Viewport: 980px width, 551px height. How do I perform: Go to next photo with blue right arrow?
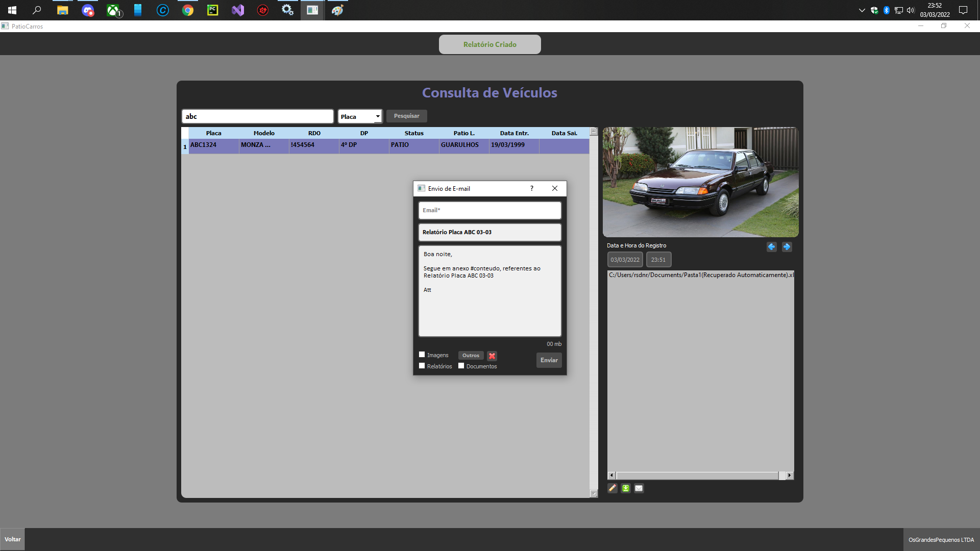click(787, 247)
